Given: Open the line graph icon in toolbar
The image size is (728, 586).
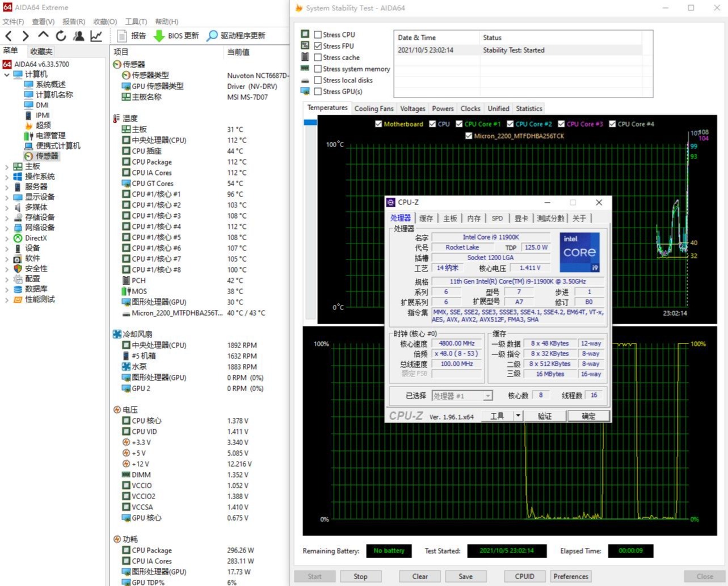Looking at the screenshot, I should 96,36.
